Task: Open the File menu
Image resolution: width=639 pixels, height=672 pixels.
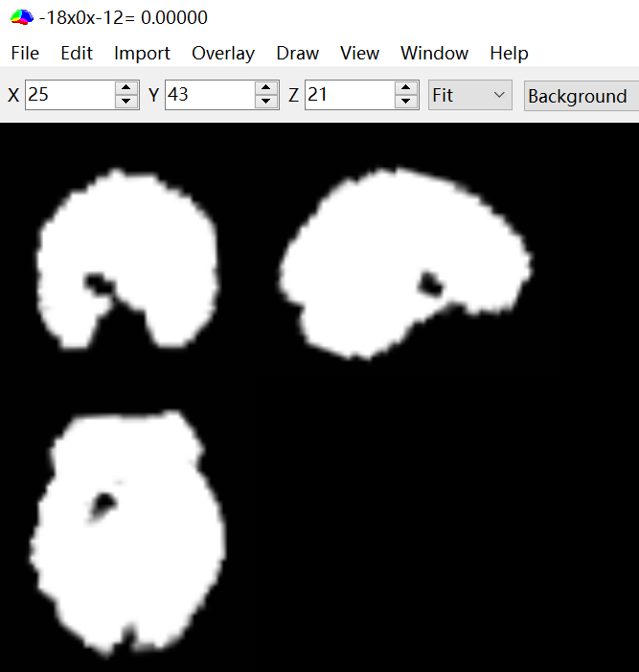Action: tap(25, 53)
